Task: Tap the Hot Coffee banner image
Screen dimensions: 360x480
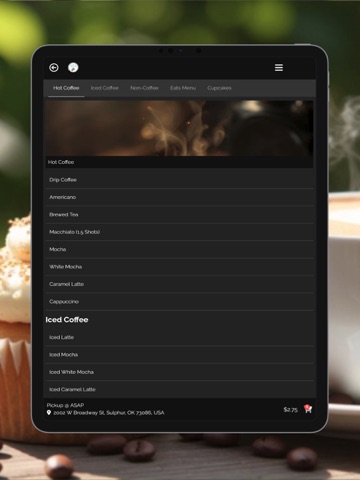Action: pyautogui.click(x=179, y=128)
